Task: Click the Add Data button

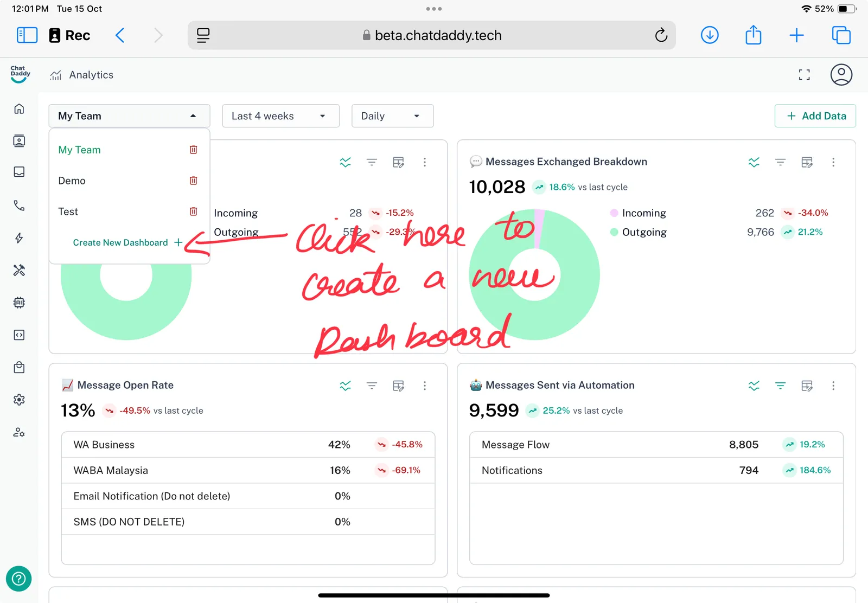Action: coord(815,116)
